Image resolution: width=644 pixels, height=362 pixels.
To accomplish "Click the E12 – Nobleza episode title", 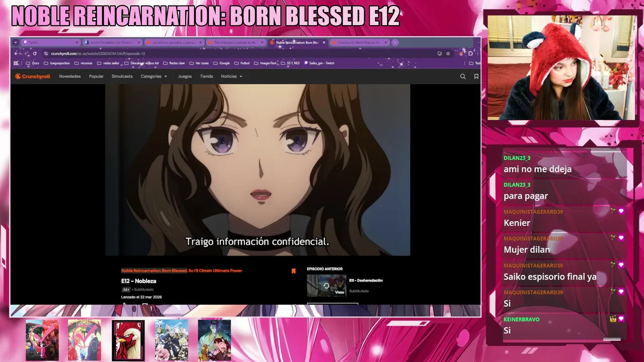I will pyautogui.click(x=139, y=281).
